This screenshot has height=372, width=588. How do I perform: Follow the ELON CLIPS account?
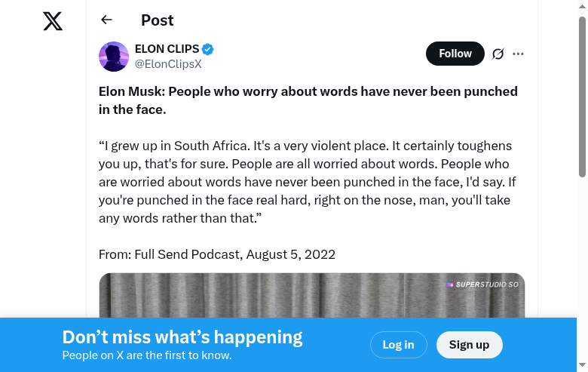click(455, 54)
